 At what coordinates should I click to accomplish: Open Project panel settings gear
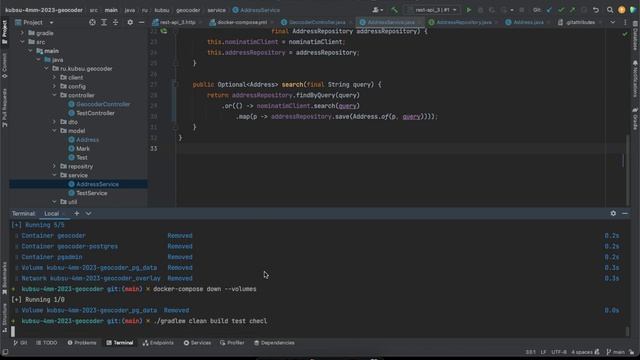pyautogui.click(x=130, y=22)
